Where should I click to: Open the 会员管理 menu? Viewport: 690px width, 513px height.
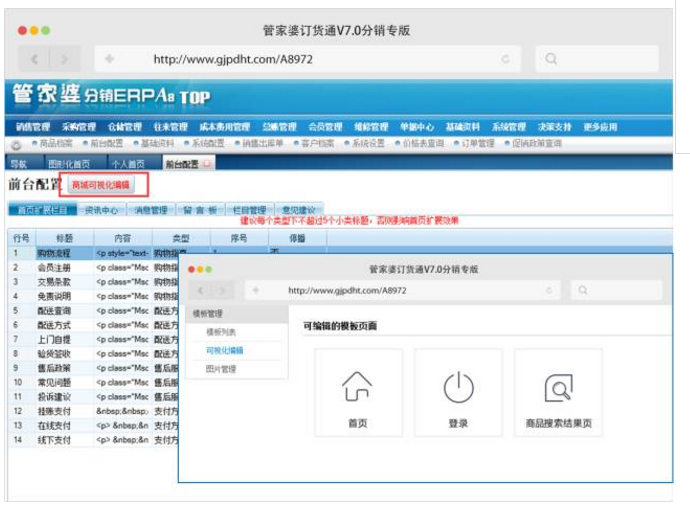(325, 127)
